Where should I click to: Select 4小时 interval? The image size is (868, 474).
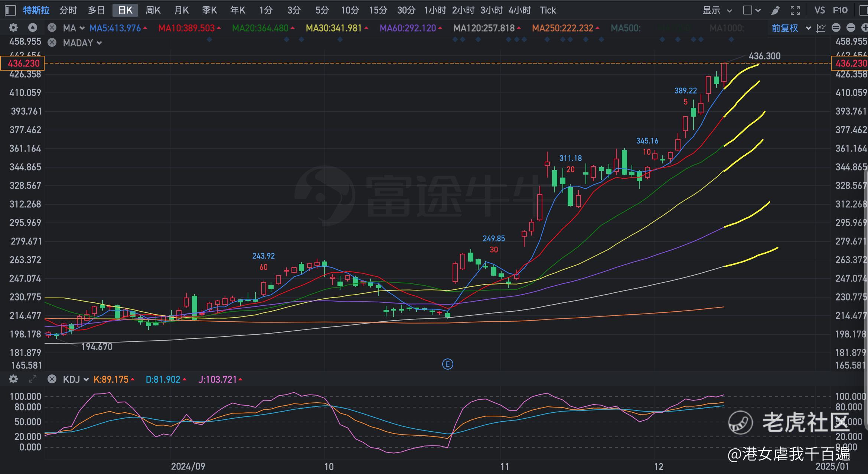tap(519, 10)
